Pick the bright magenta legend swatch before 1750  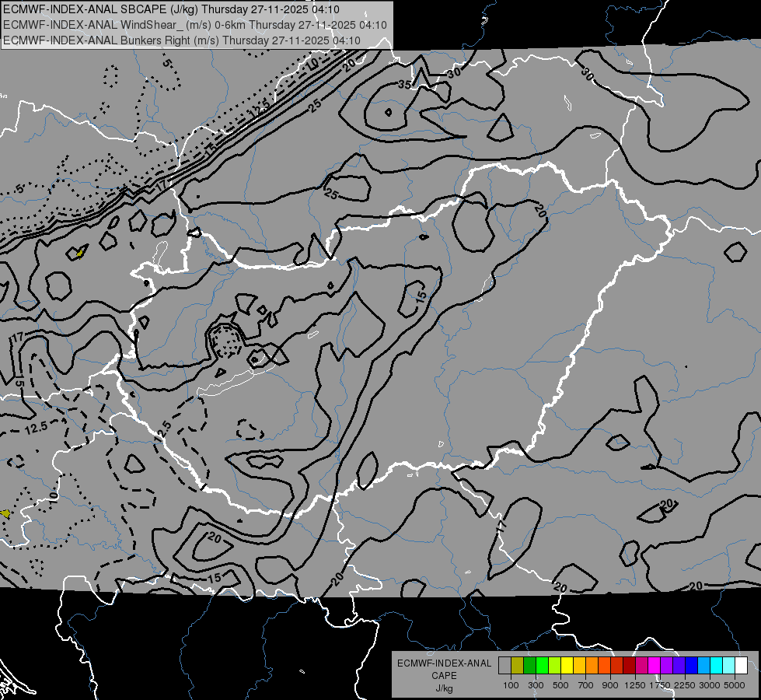pyautogui.click(x=655, y=665)
